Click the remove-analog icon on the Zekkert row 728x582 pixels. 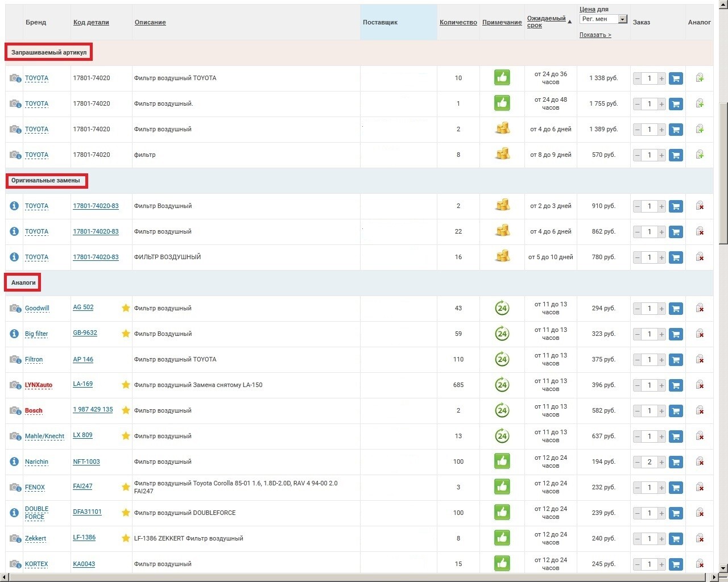point(700,538)
